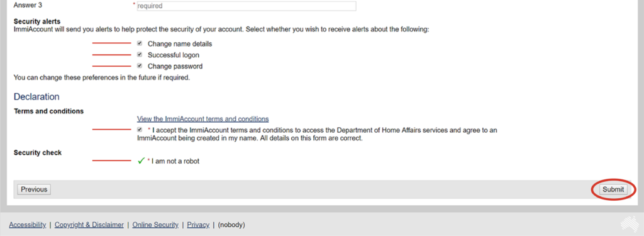
Task: Click the I am not a robot text
Action: coord(175,162)
